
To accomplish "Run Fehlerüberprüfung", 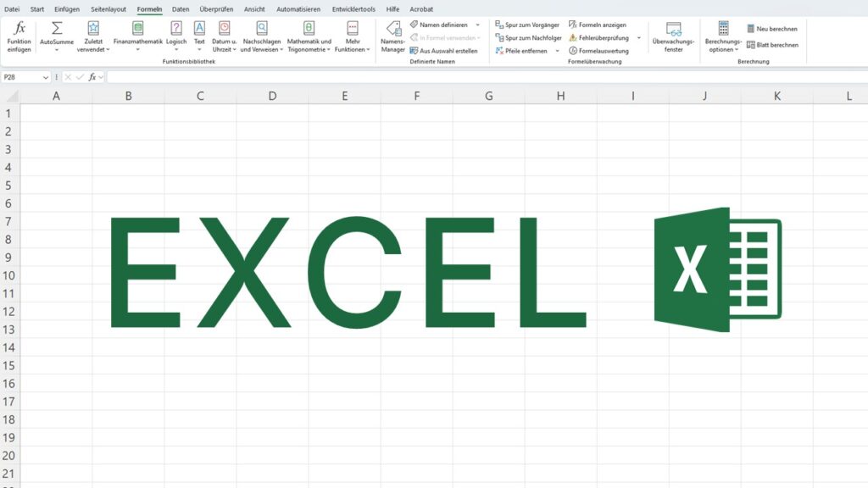I will [x=598, y=37].
